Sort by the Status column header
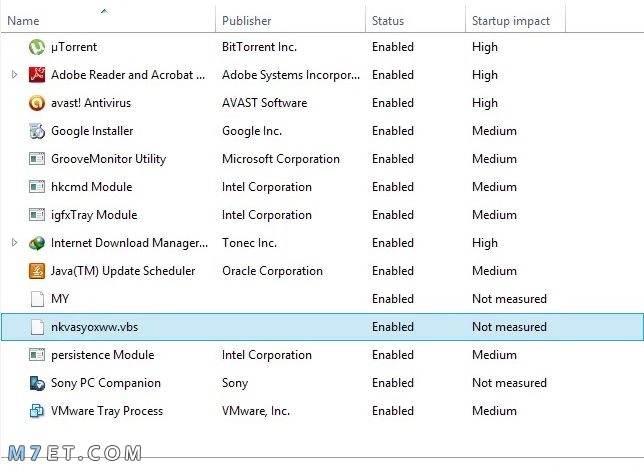 (x=415, y=21)
